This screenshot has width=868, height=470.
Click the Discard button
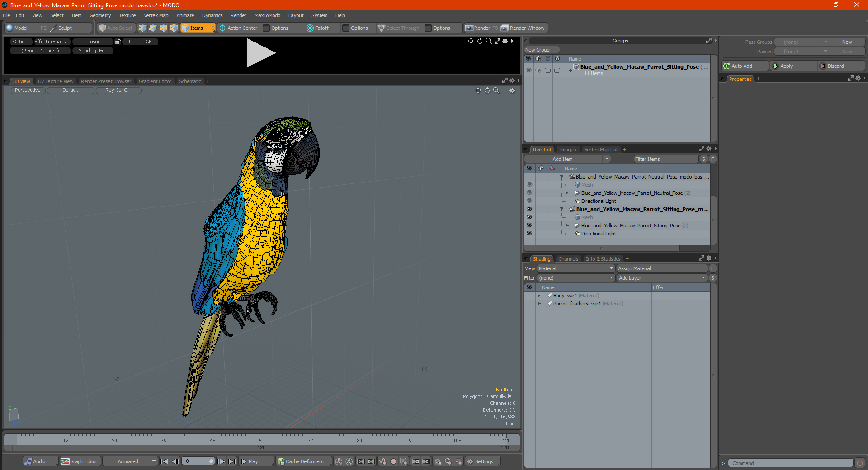click(x=842, y=66)
